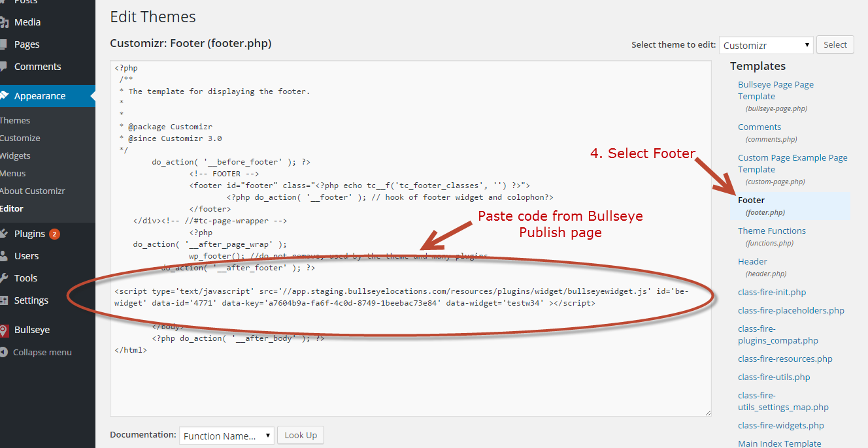Click the Plugins update count badge
Viewport: 868px width, 448px height.
point(54,234)
